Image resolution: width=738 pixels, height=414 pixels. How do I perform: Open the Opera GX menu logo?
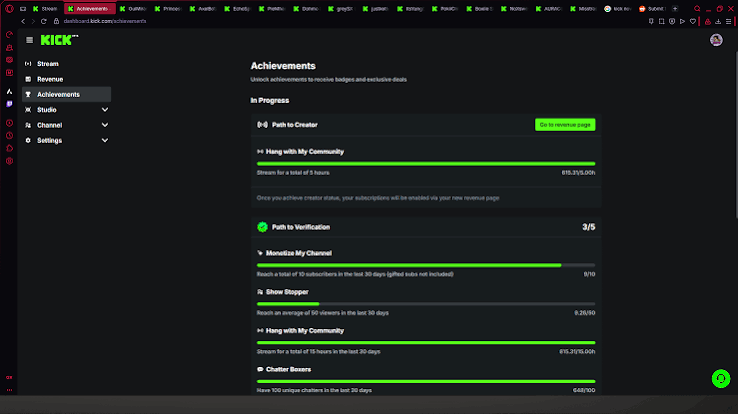point(9,8)
